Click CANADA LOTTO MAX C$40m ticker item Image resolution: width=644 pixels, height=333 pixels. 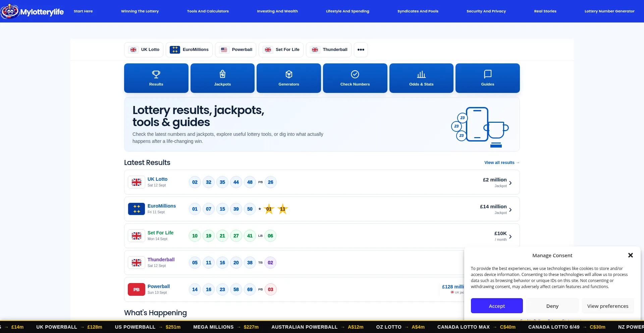tap(476, 327)
